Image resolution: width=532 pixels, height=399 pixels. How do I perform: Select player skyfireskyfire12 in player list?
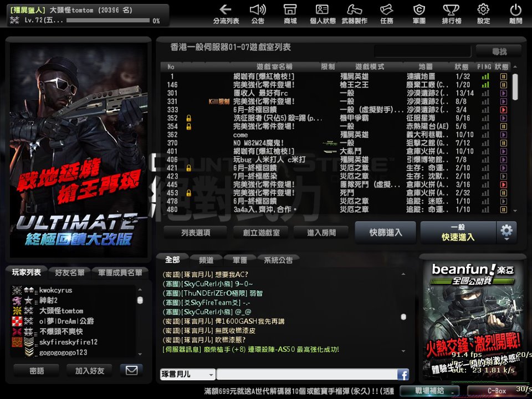[73, 342]
